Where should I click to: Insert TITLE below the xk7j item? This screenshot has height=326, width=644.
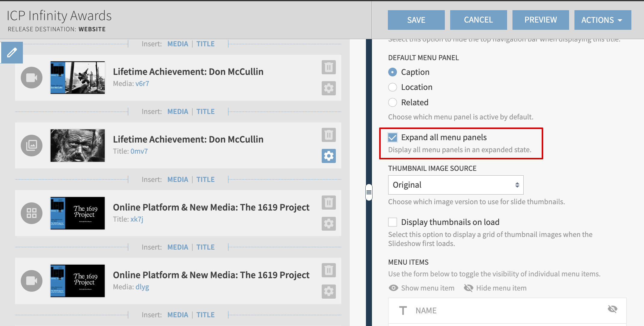[x=206, y=247]
